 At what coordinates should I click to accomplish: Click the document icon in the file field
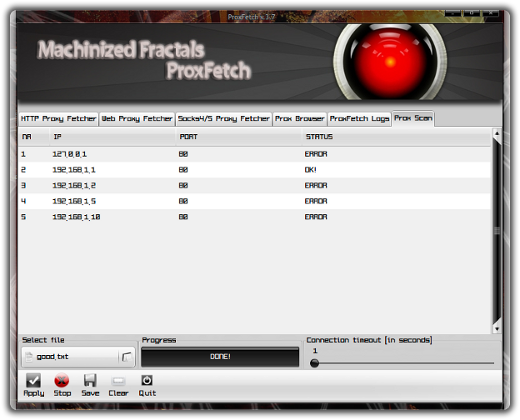29,357
